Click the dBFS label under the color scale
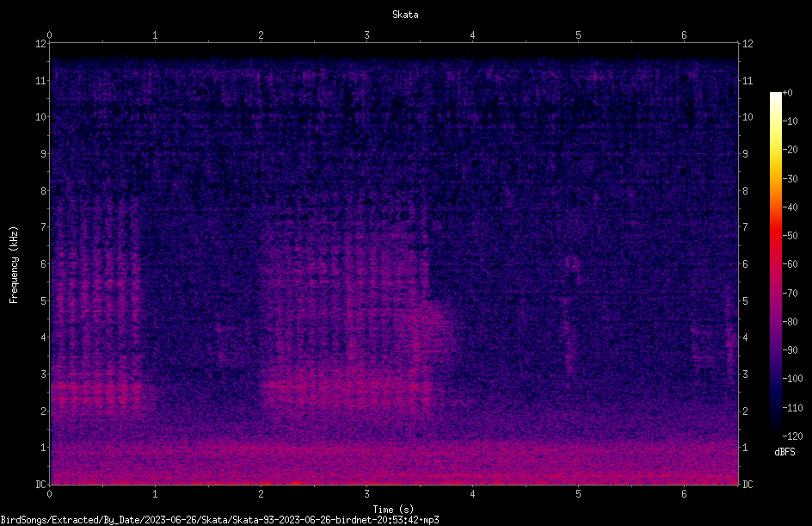The width and height of the screenshot is (812, 526). [784, 452]
